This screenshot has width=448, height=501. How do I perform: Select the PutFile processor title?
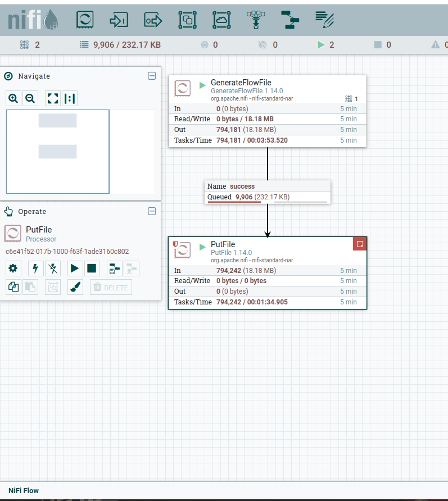(223, 244)
